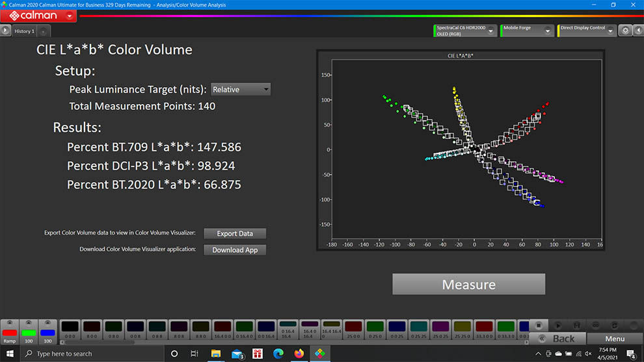Switch to the History 1 tab

[x=24, y=31]
